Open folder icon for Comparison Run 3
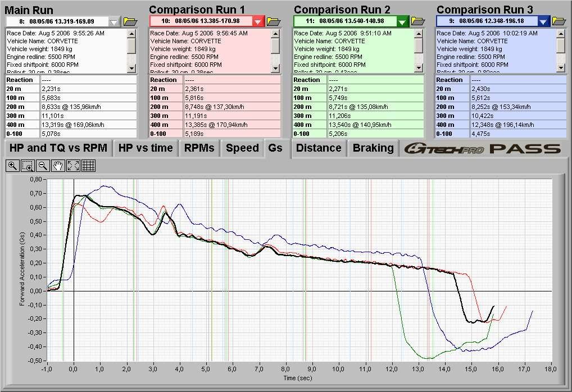 [559, 21]
